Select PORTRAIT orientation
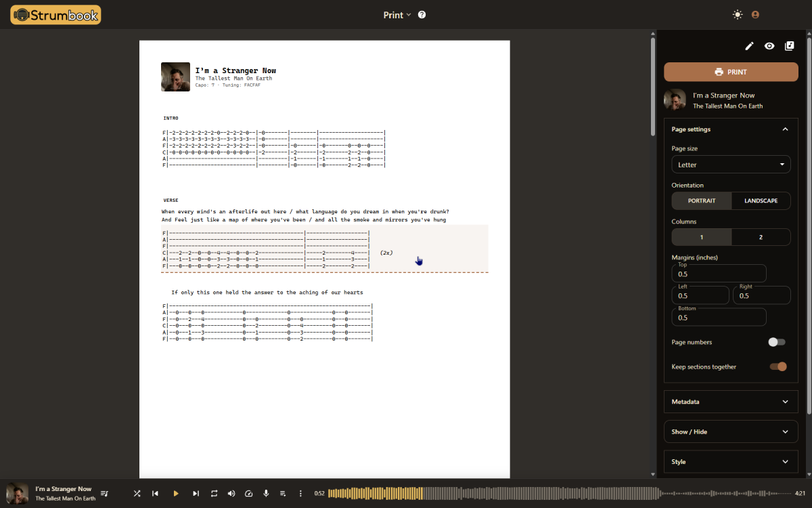The image size is (812, 508). pyautogui.click(x=702, y=200)
